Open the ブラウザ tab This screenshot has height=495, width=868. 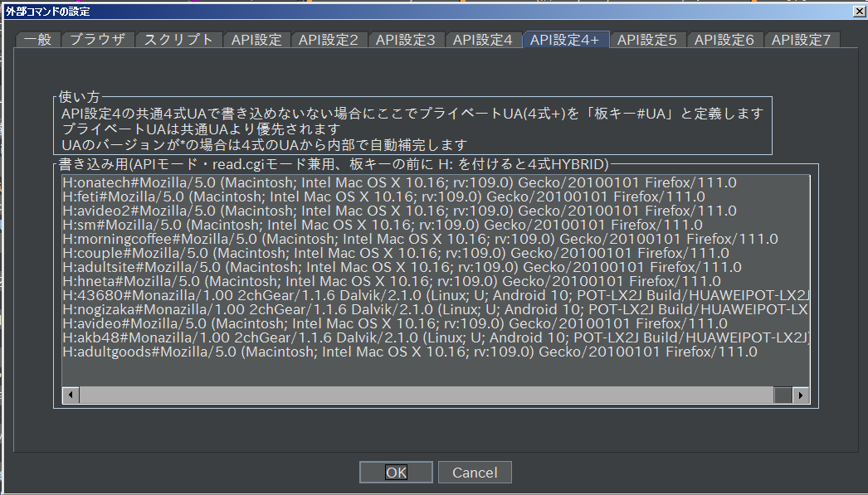(x=97, y=40)
